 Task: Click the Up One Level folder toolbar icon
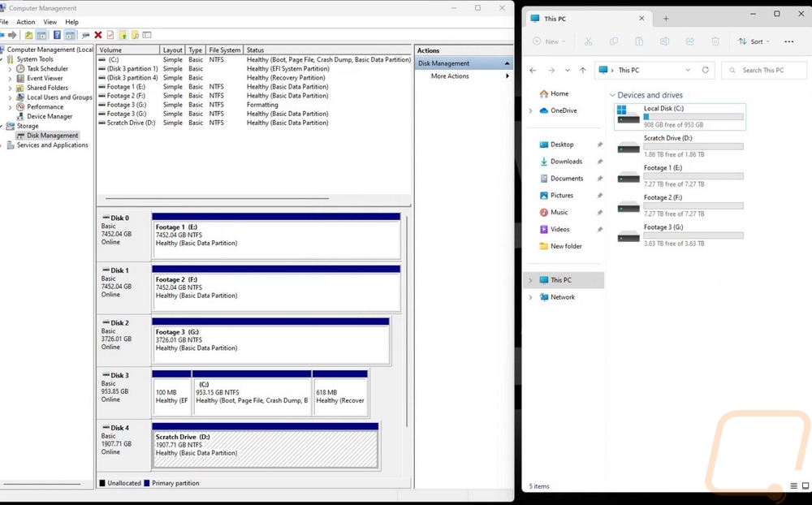[28, 35]
